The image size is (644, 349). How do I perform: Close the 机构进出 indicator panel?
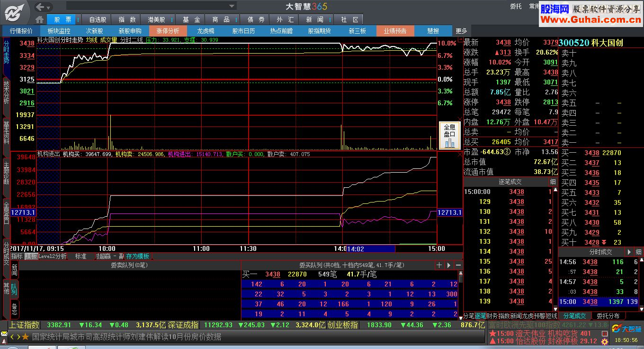click(459, 154)
